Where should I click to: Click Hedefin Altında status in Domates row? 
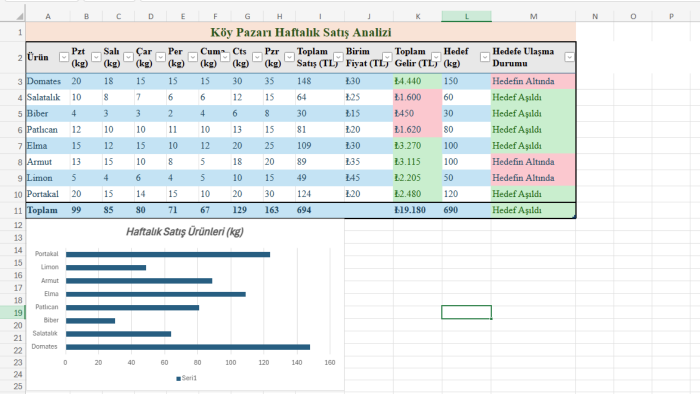pyautogui.click(x=533, y=81)
